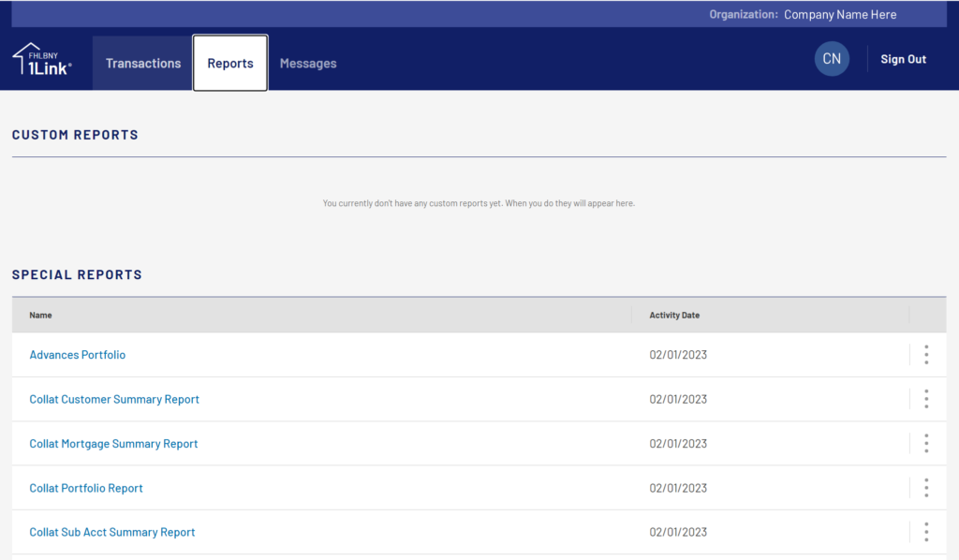The image size is (959, 560).
Task: Open three-dot menu for Collat Mortgage Summary Report
Action: point(926,443)
